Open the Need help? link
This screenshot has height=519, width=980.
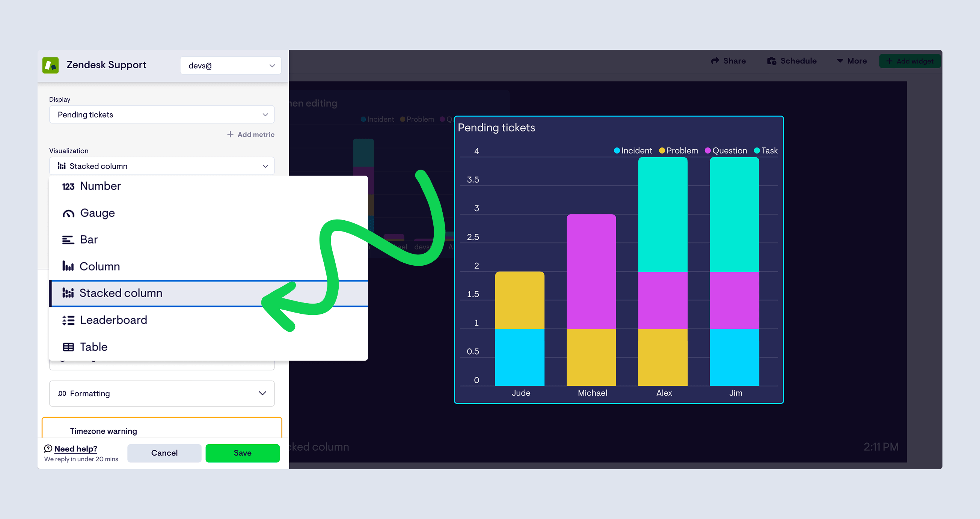click(75, 448)
